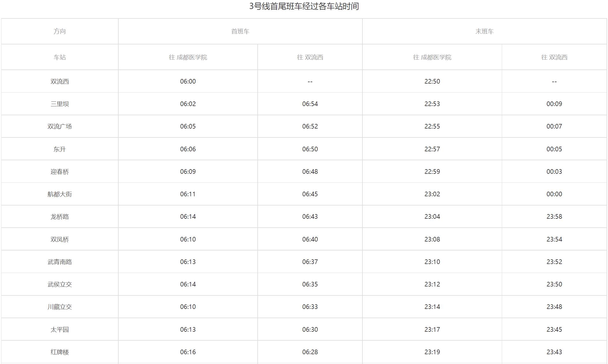Select the 川藏立交 station cell
The width and height of the screenshot is (608, 364).
(x=60, y=307)
